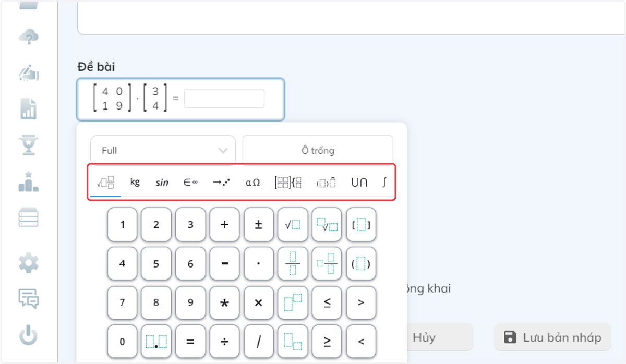The image size is (626, 364).
Task: Open the Full keyboard type dropdown
Action: pos(163,150)
